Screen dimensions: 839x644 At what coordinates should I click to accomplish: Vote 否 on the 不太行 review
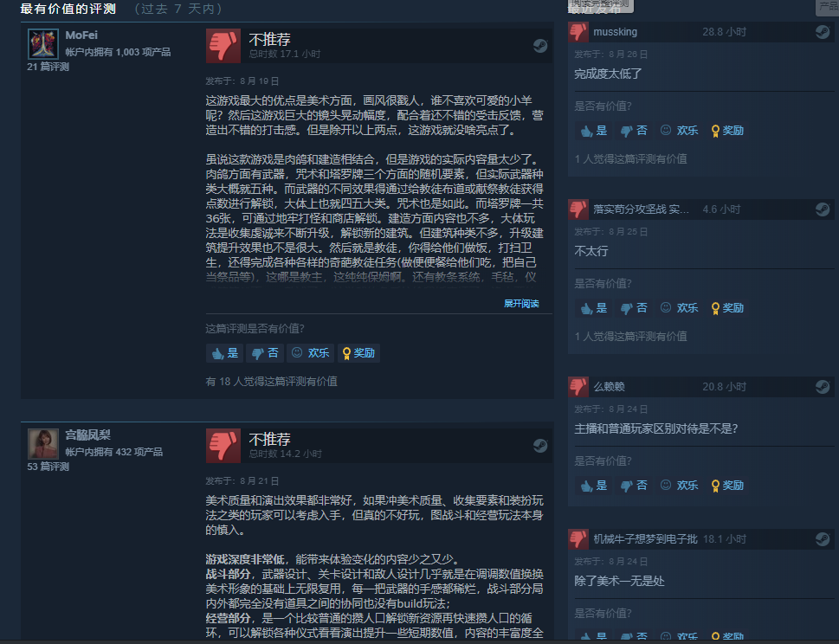pos(634,308)
